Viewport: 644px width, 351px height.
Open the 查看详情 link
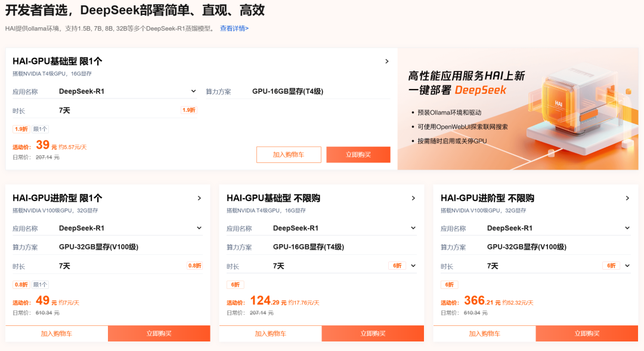[234, 29]
